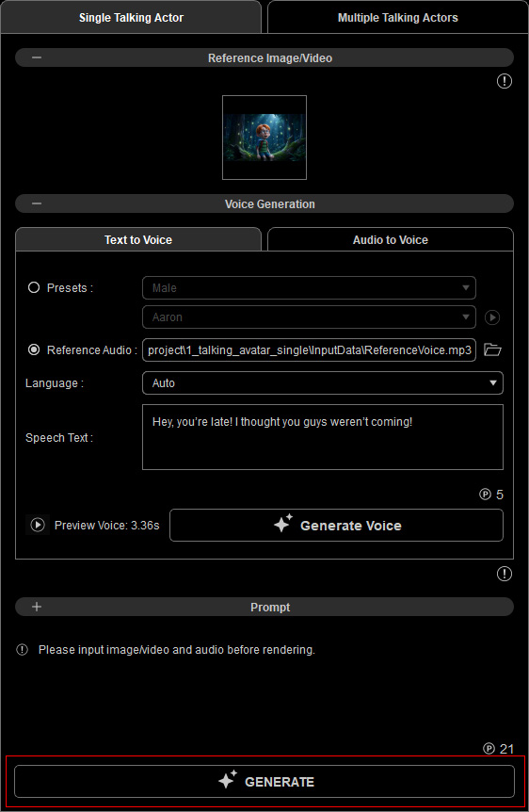Open the Male voice gender dropdown
Screen dimensions: 529x812
click(309, 287)
